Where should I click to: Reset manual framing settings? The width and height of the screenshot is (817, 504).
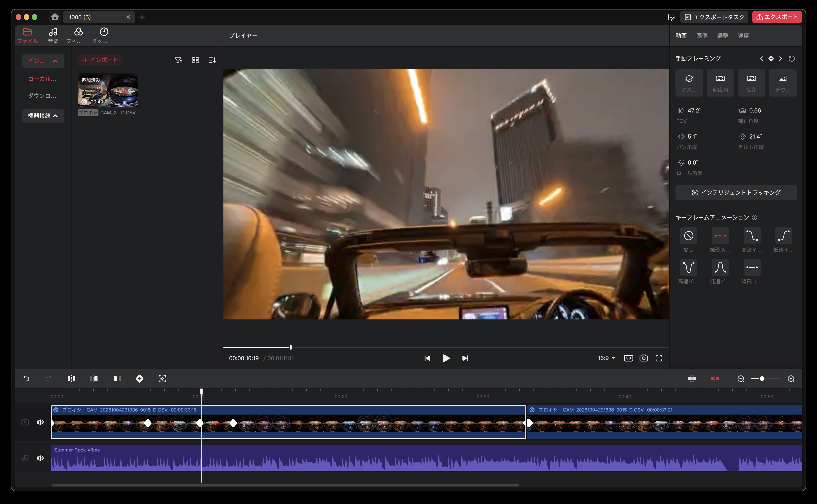[x=792, y=59]
